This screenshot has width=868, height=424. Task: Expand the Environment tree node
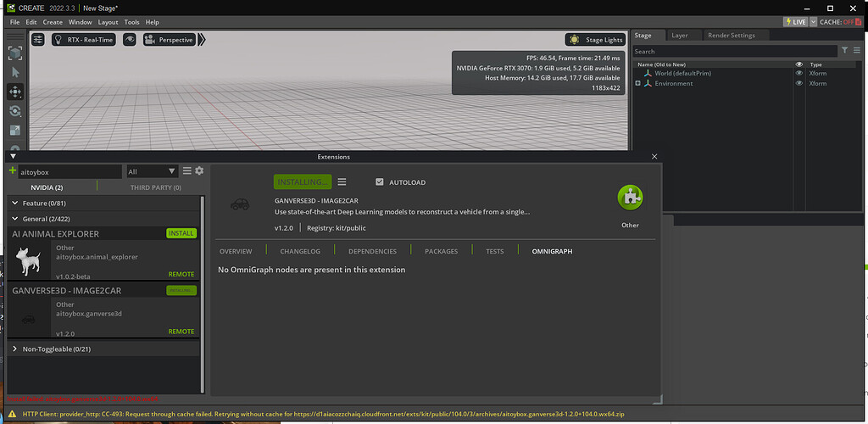[637, 84]
